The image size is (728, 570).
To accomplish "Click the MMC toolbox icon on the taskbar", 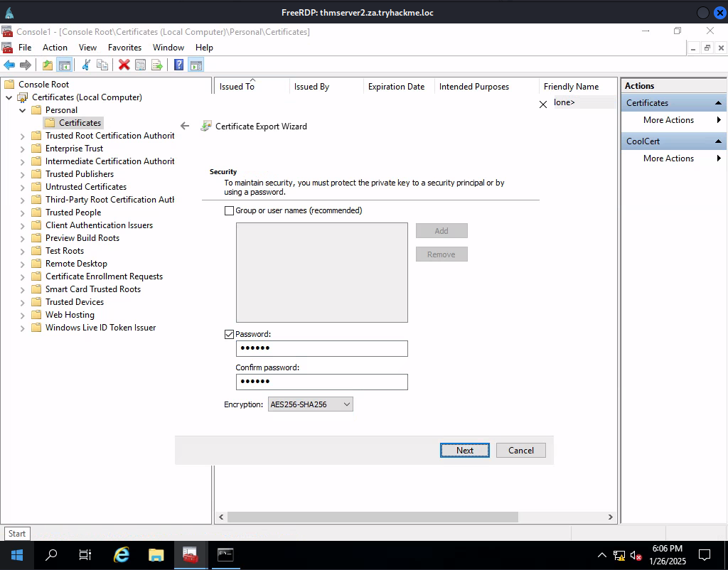I will (191, 554).
